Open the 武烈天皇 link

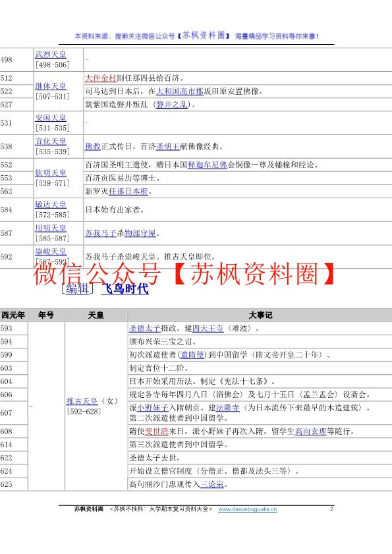click(x=51, y=55)
